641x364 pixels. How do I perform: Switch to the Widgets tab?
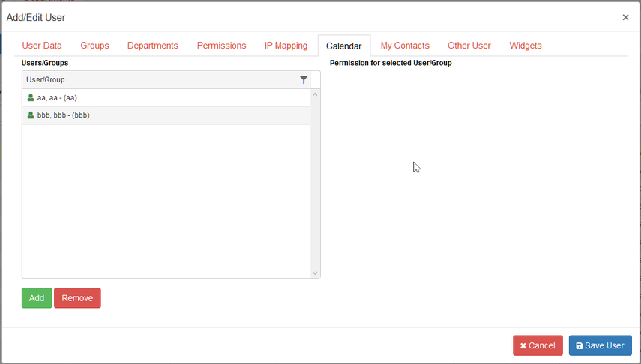coord(526,46)
